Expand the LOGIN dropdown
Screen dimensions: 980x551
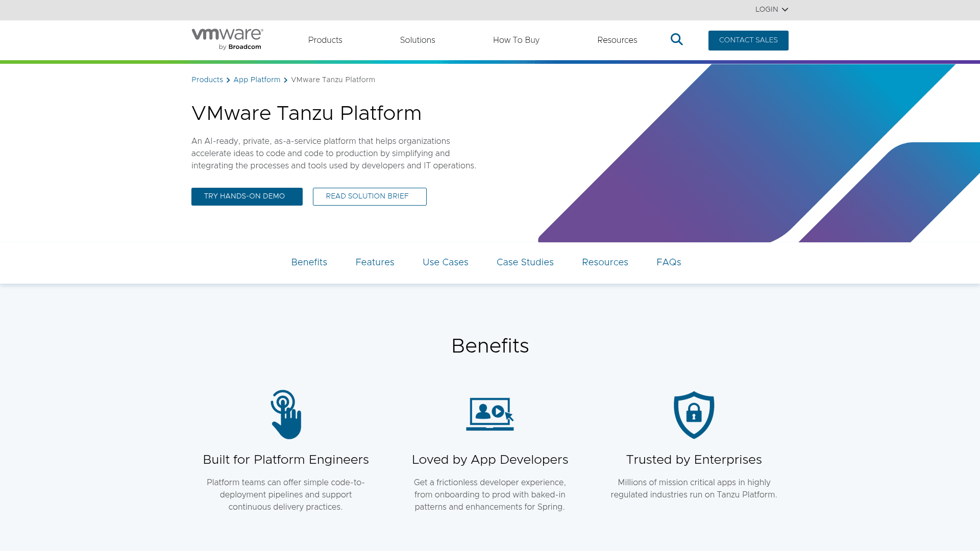pos(771,9)
